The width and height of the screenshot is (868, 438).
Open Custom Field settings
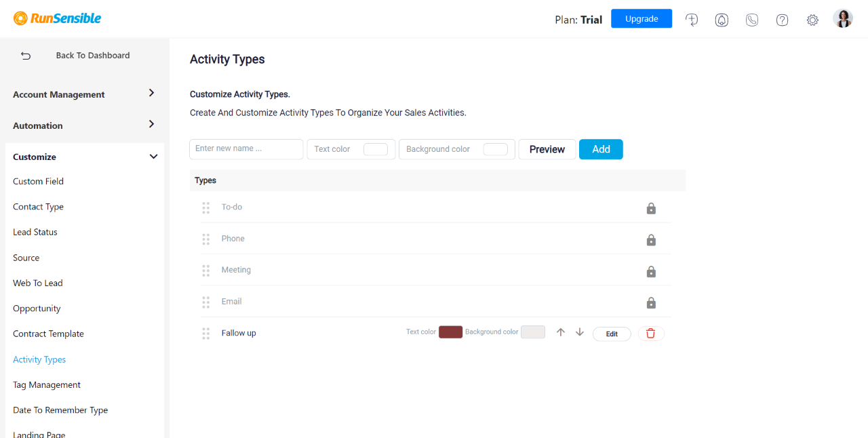(x=39, y=181)
